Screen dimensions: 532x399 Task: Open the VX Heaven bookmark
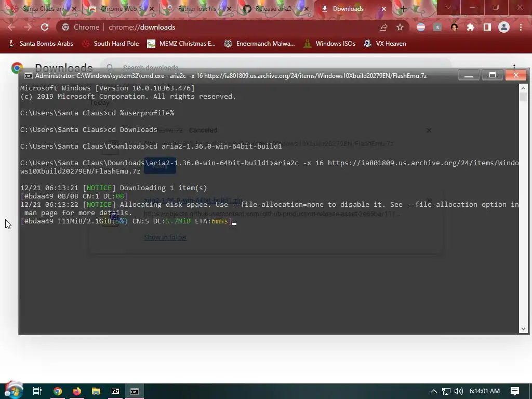point(385,44)
